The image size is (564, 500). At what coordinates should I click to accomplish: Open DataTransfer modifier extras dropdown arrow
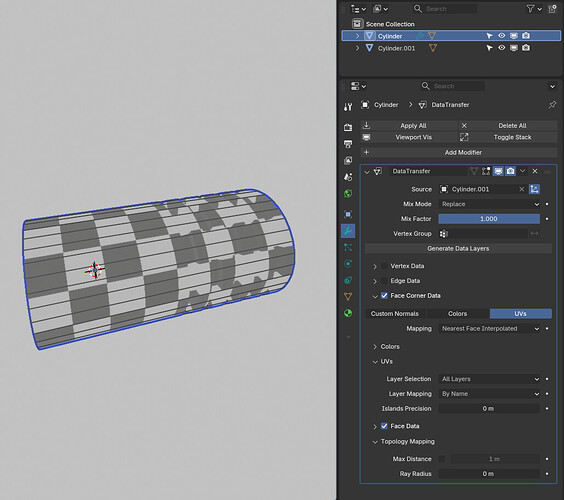coord(523,171)
